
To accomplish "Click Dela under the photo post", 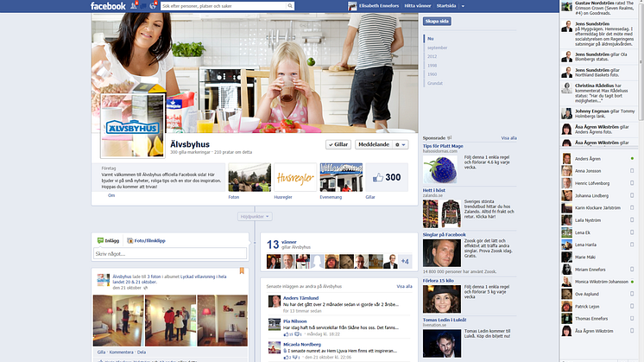I will click(142, 352).
